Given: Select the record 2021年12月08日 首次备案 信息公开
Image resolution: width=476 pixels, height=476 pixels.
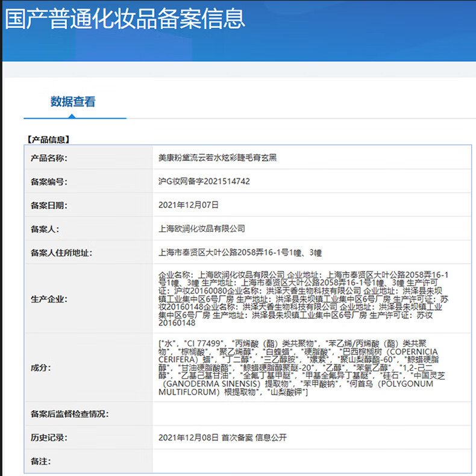Looking at the screenshot, I should 222,437.
